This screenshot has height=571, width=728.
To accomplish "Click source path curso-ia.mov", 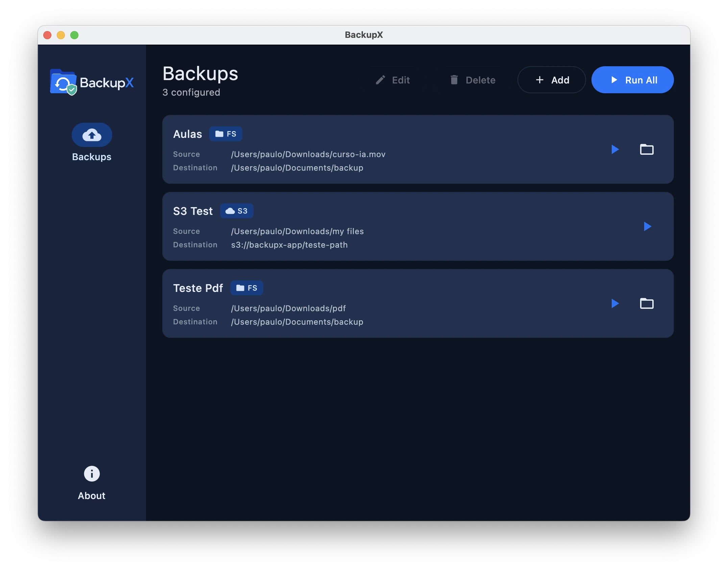I will point(308,154).
